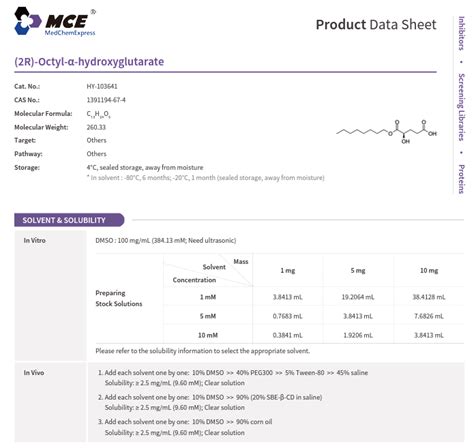474x448 pixels.
Task: Click the MCE hexagon logo icon
Action: [27, 21]
